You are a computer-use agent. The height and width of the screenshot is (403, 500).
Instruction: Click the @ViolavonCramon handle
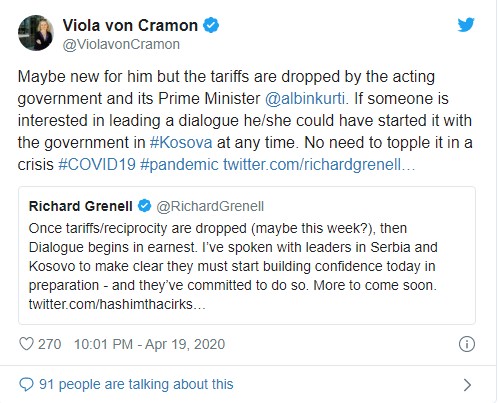[x=121, y=44]
